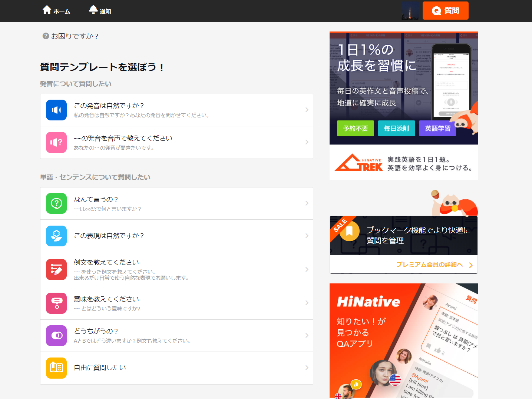Click the ~~は○○語で何と言いますか？ description
532x399 pixels.
108,209
